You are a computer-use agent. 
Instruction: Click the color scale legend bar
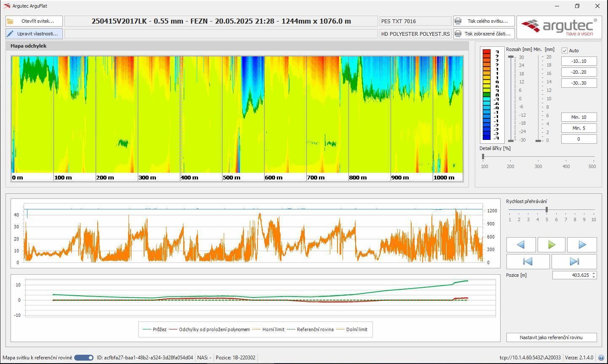click(x=487, y=94)
